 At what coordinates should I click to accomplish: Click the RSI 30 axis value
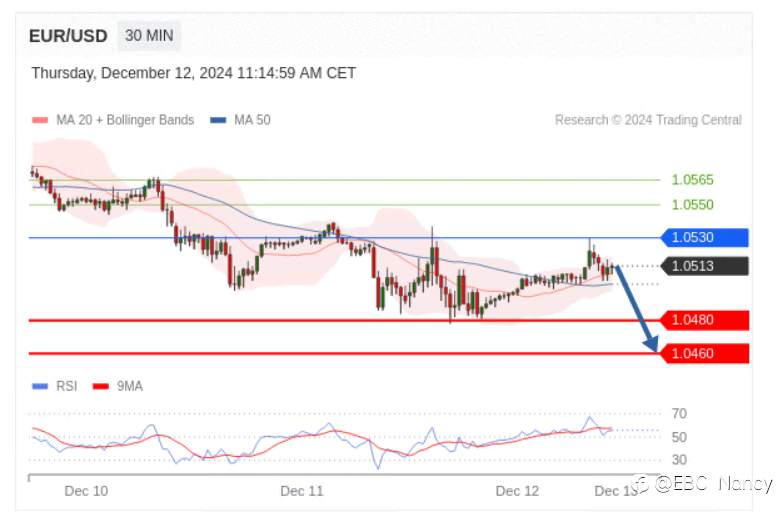679,460
